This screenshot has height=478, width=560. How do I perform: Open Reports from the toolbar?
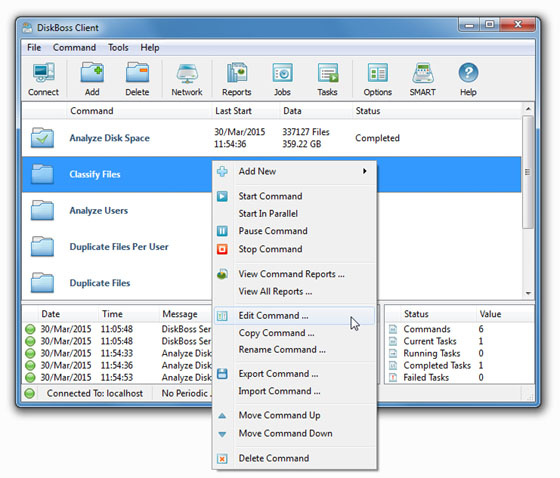click(x=236, y=80)
